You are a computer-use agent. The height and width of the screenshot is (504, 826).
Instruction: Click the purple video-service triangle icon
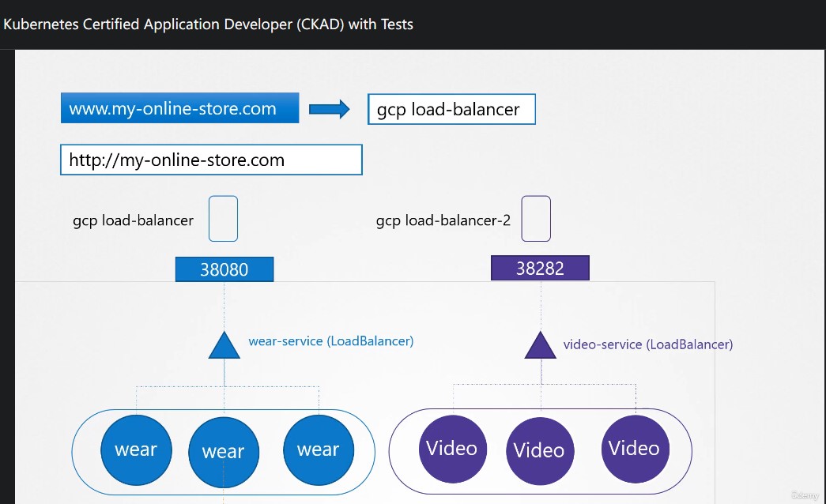(541, 345)
